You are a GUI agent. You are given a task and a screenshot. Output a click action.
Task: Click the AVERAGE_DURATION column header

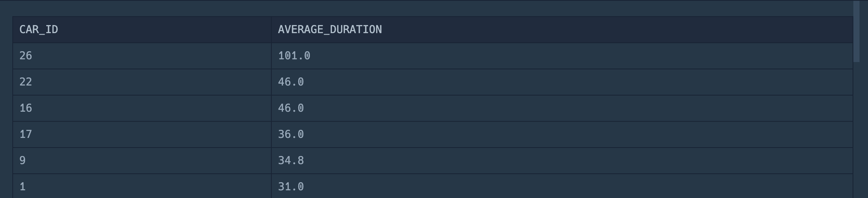tap(562, 30)
